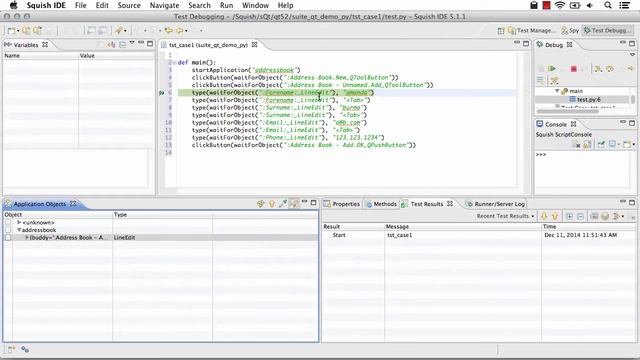This screenshot has height=360, width=640.
Task: Click the Clear Console icon in Console view
Action: (x=576, y=144)
